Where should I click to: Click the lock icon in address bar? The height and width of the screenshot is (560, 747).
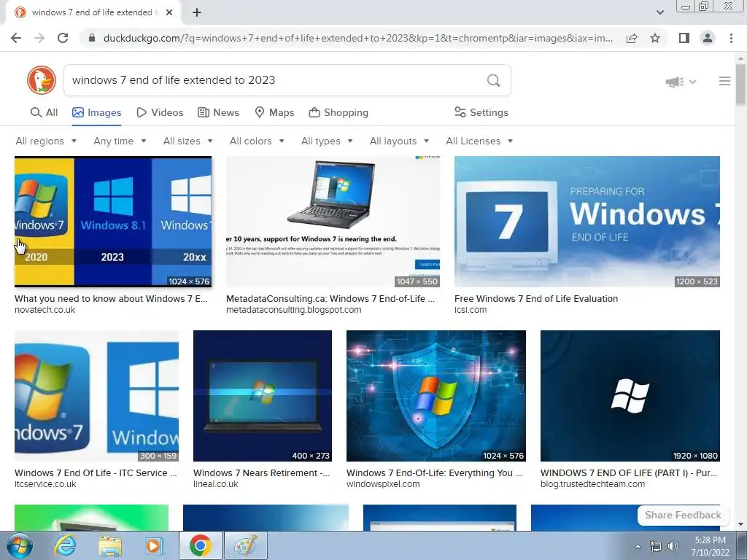92,38
